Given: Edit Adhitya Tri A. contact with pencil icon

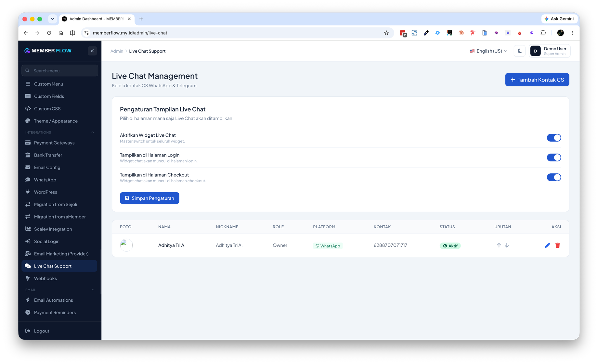Looking at the screenshot, I should pos(548,245).
